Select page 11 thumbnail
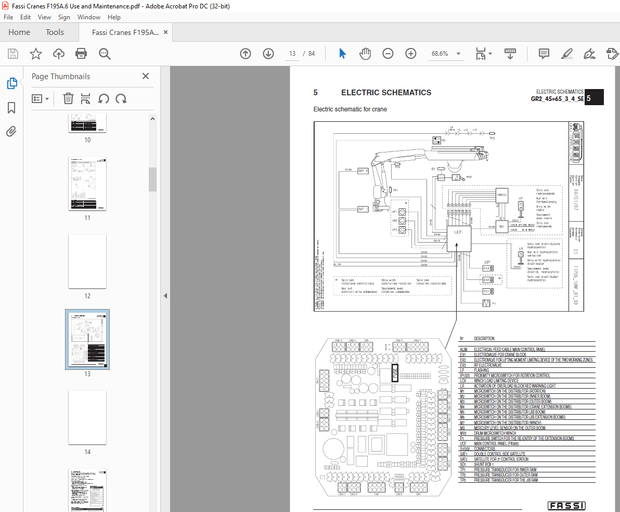The image size is (620, 512). [87, 184]
